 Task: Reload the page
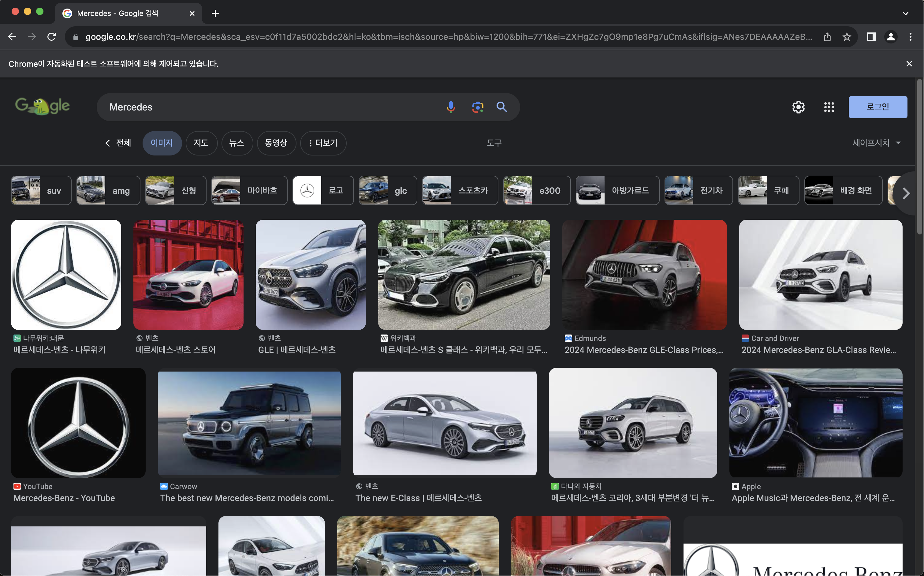pyautogui.click(x=51, y=37)
